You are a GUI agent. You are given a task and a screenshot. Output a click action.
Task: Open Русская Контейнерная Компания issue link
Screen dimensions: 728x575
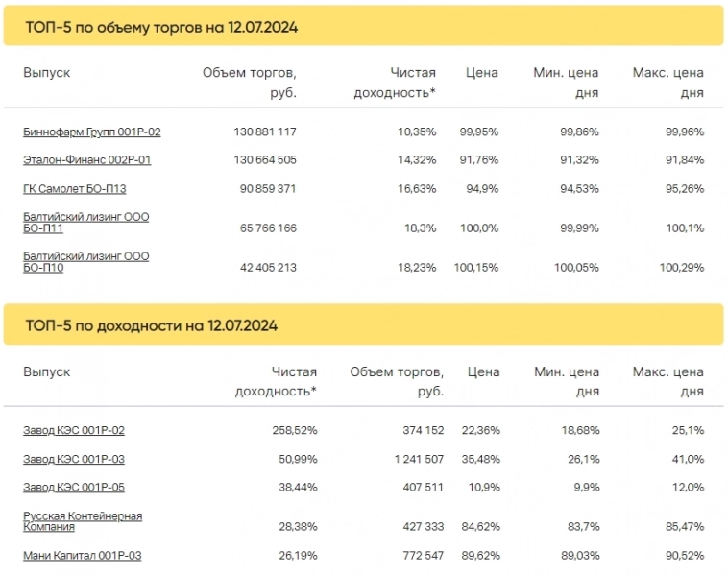pyautogui.click(x=83, y=521)
